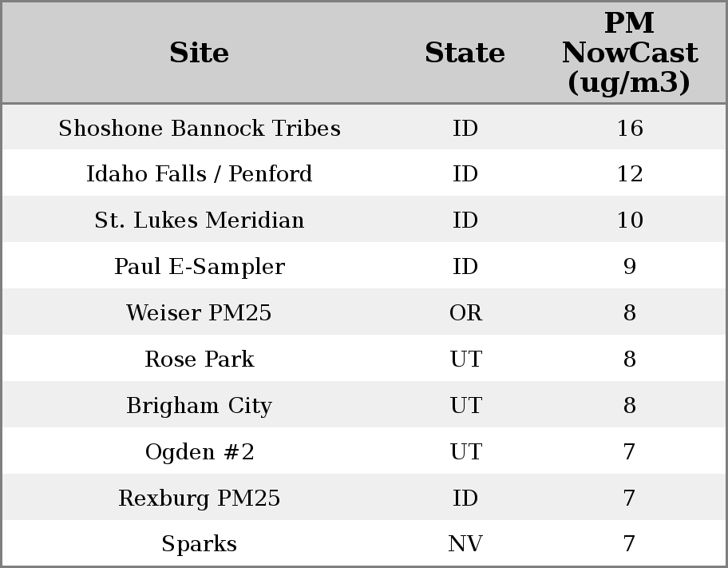This screenshot has height=568, width=728.
Task: Click the St. Lukes Meridian site name
Action: (200, 220)
